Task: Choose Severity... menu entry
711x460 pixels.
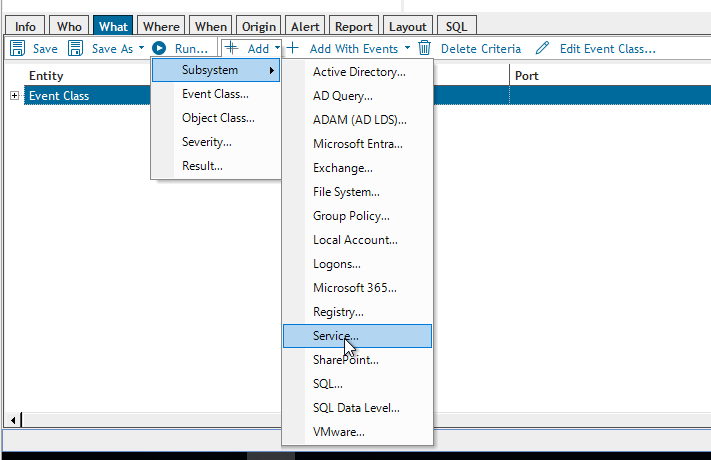Action: click(x=216, y=142)
